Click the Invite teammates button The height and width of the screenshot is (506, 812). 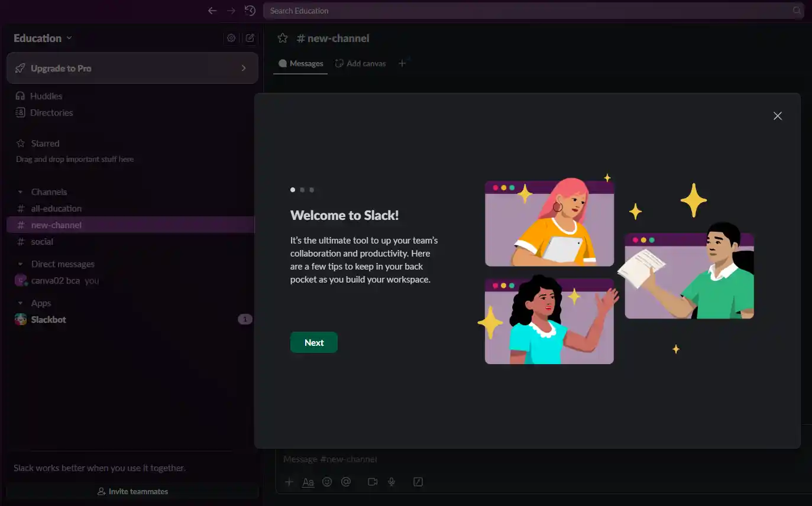coord(132,491)
